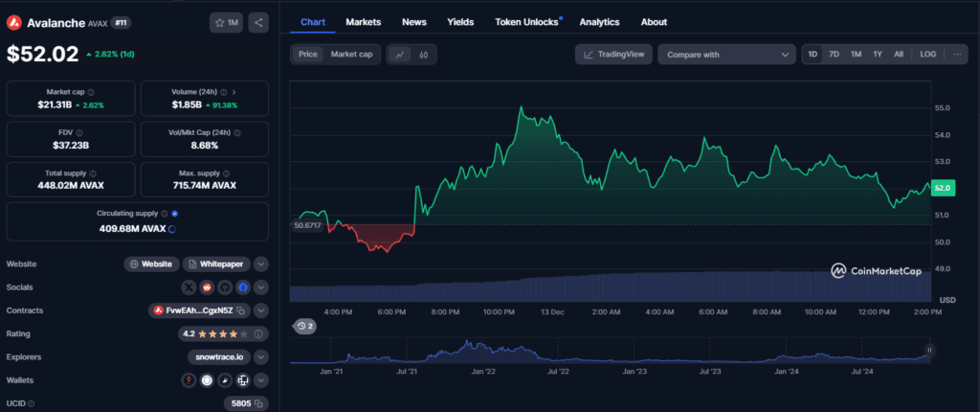This screenshot has height=412, width=980.
Task: Share Avalanche page via share icon
Action: (258, 23)
